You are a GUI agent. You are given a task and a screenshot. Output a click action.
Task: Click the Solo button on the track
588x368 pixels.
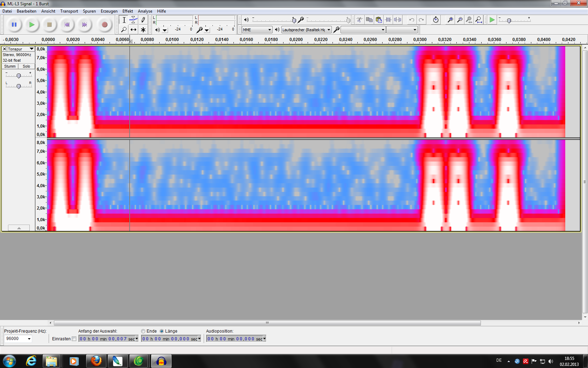pos(27,66)
